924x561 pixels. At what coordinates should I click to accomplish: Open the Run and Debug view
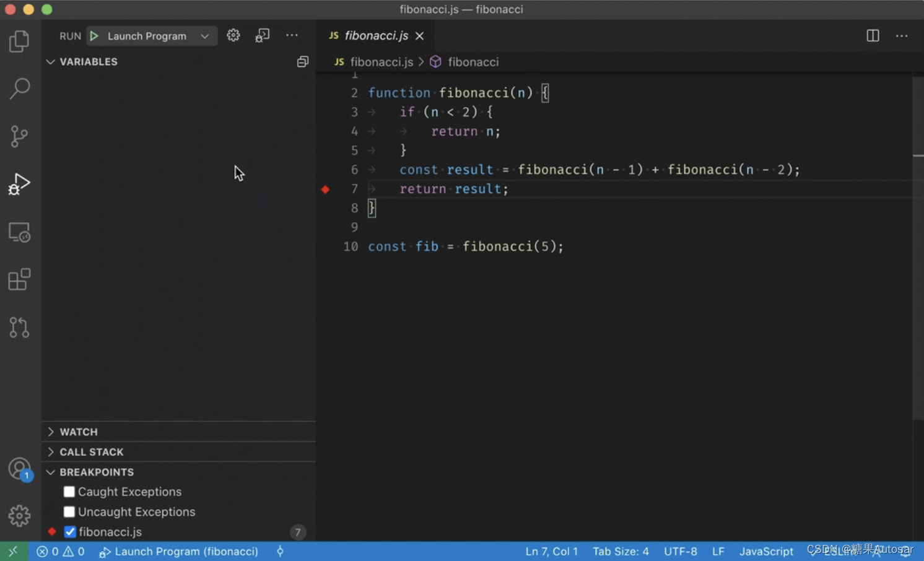point(19,184)
